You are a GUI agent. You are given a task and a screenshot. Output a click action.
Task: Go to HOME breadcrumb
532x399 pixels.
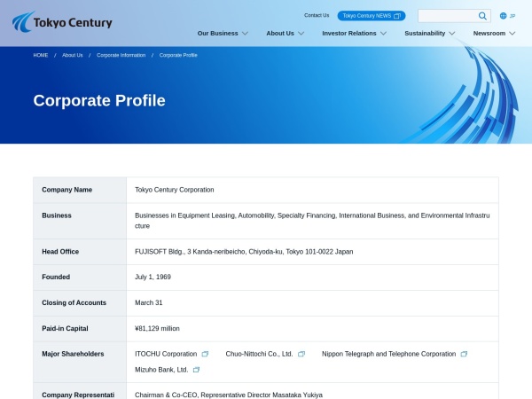41,55
